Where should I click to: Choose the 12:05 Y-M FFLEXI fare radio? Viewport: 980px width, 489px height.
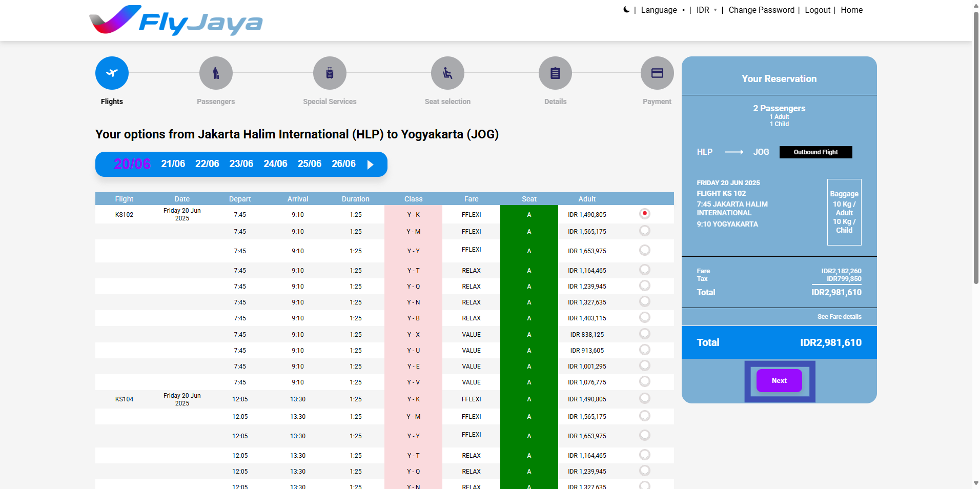(645, 416)
